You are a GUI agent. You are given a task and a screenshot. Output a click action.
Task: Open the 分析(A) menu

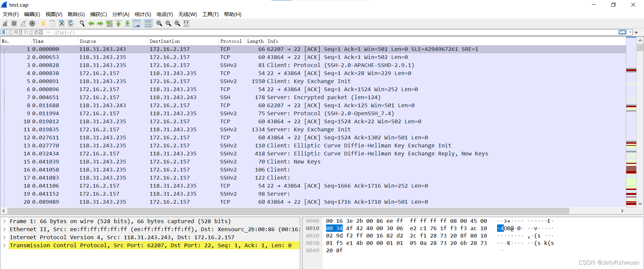121,14
